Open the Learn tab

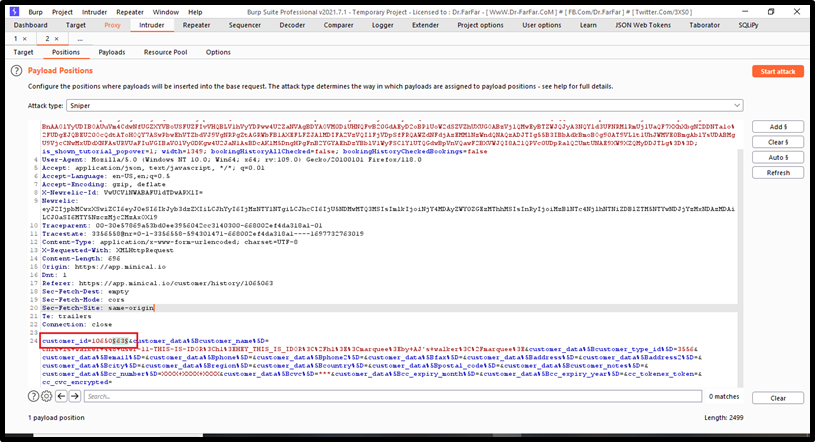point(588,25)
